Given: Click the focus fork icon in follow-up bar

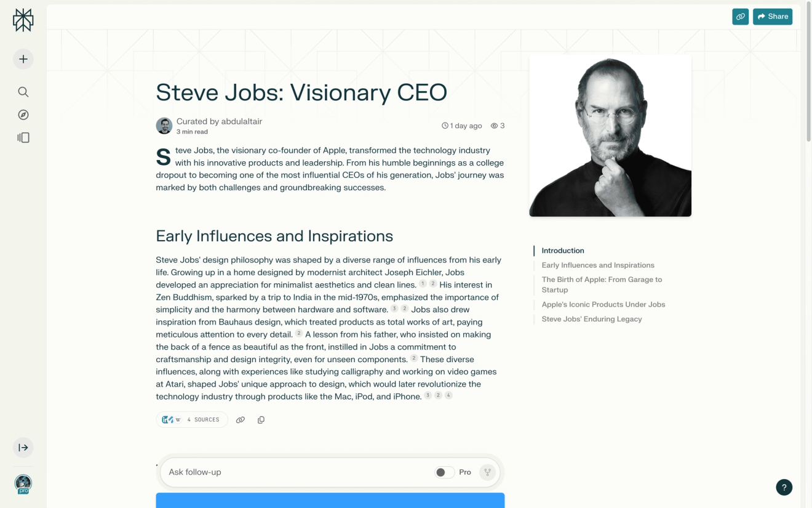Looking at the screenshot, I should [487, 472].
